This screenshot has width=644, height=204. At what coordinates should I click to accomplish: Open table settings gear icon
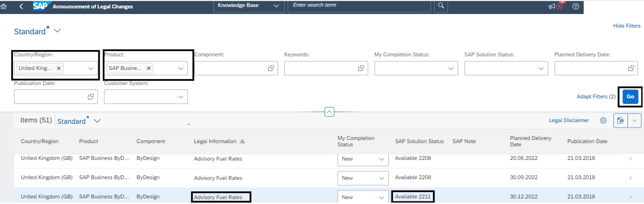(x=603, y=120)
